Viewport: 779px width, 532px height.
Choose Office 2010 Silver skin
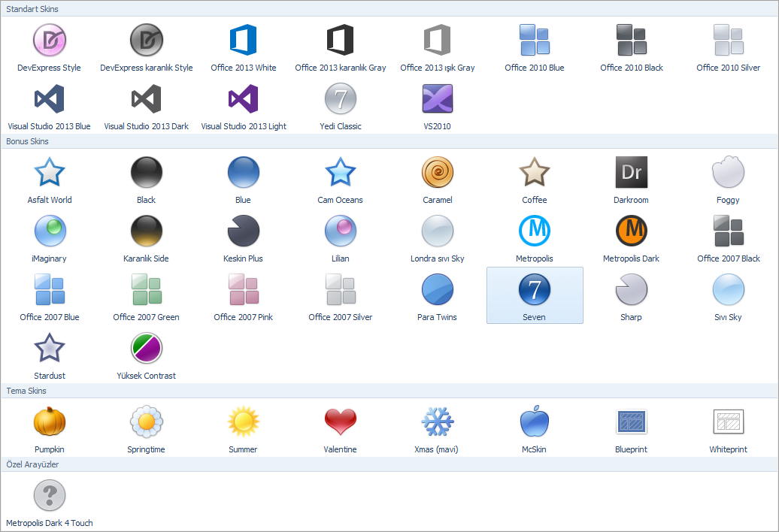729,47
